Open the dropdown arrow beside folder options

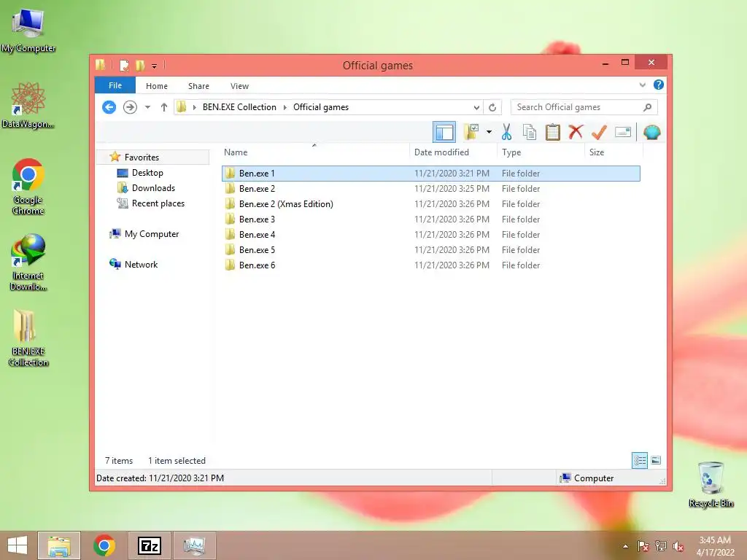point(489,132)
